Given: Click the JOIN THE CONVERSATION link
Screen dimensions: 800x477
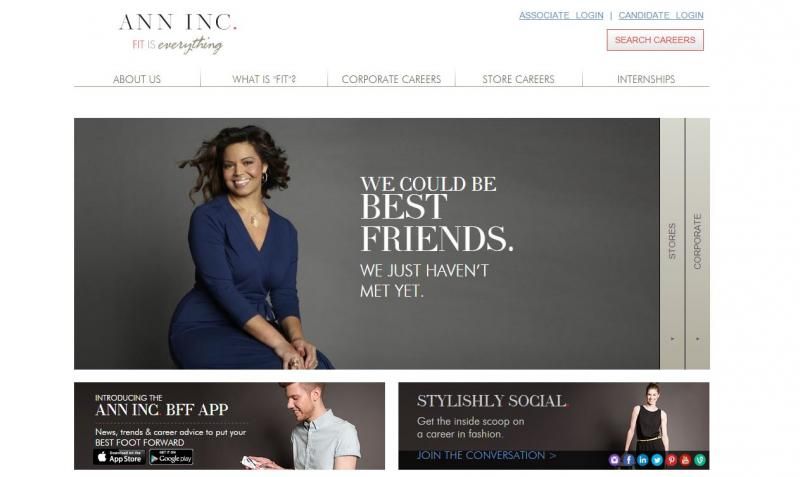Looking at the screenshot, I should coord(486,455).
